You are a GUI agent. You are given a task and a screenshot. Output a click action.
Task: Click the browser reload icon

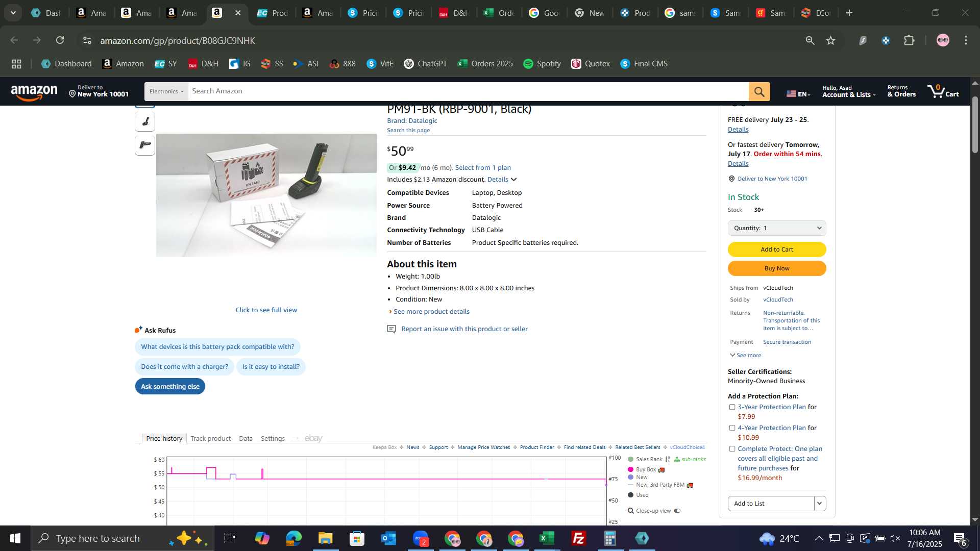[x=60, y=40]
